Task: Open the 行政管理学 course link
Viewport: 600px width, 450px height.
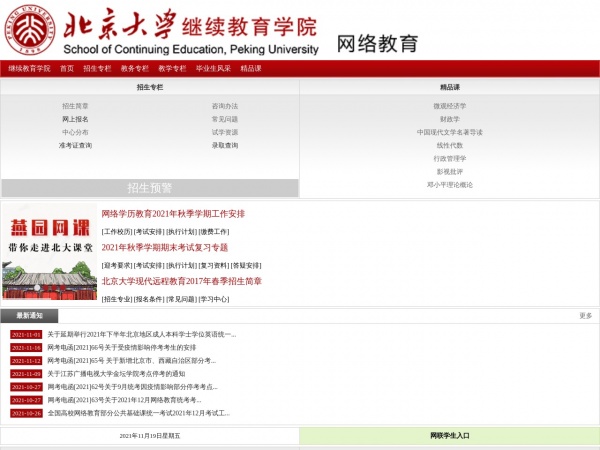Action: (x=450, y=158)
